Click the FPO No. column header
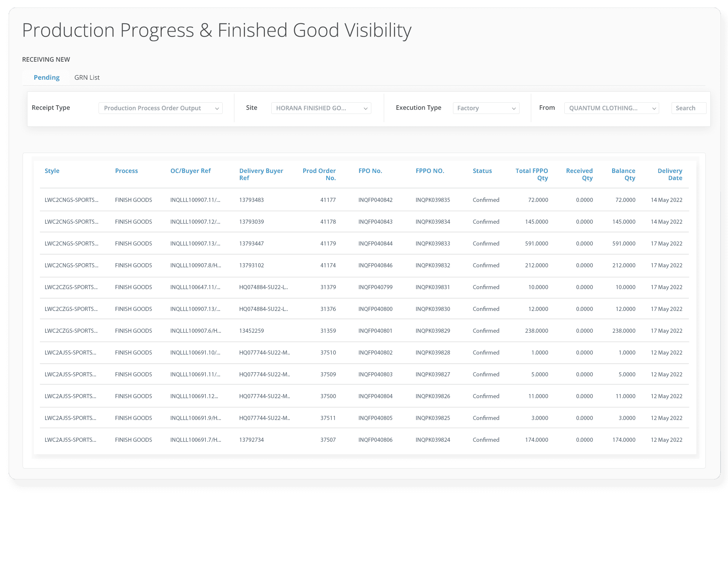 370,171
